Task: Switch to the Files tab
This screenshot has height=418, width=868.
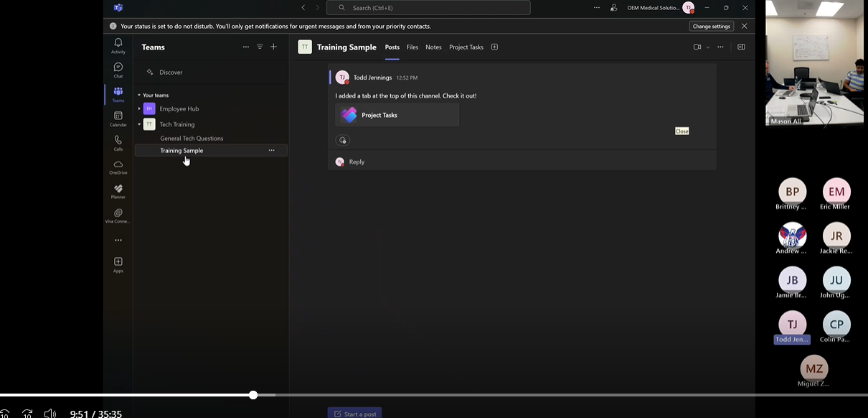Action: pos(412,47)
